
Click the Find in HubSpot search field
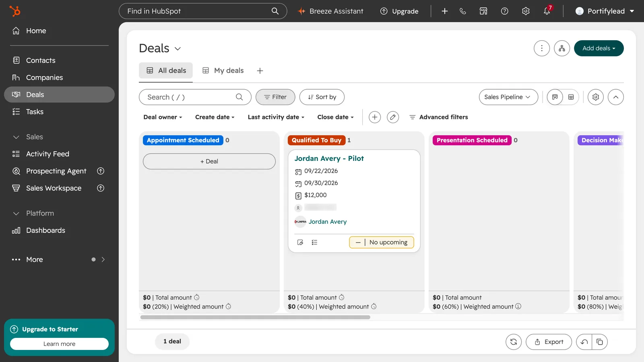[x=203, y=11]
